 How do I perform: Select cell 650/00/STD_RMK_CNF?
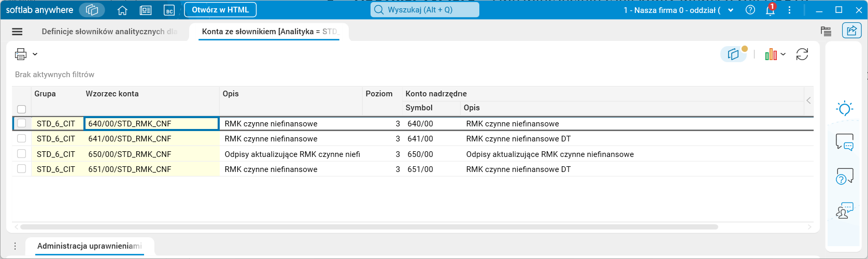click(x=151, y=154)
